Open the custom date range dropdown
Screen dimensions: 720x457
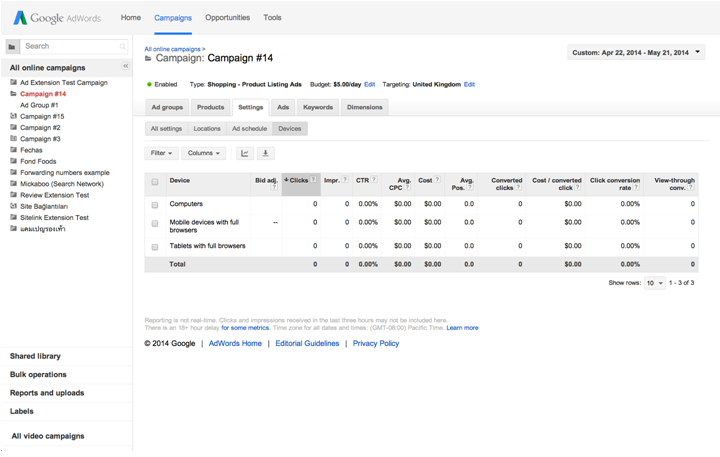pyautogui.click(x=636, y=52)
